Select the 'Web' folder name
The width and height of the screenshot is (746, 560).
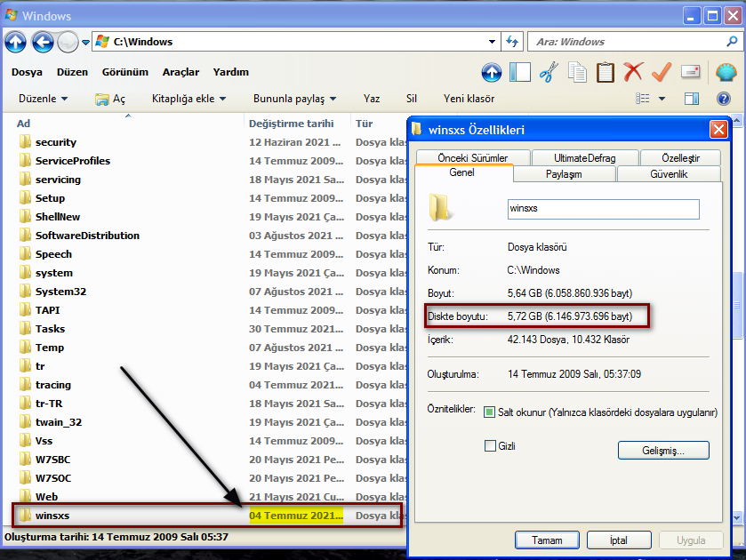tap(46, 497)
